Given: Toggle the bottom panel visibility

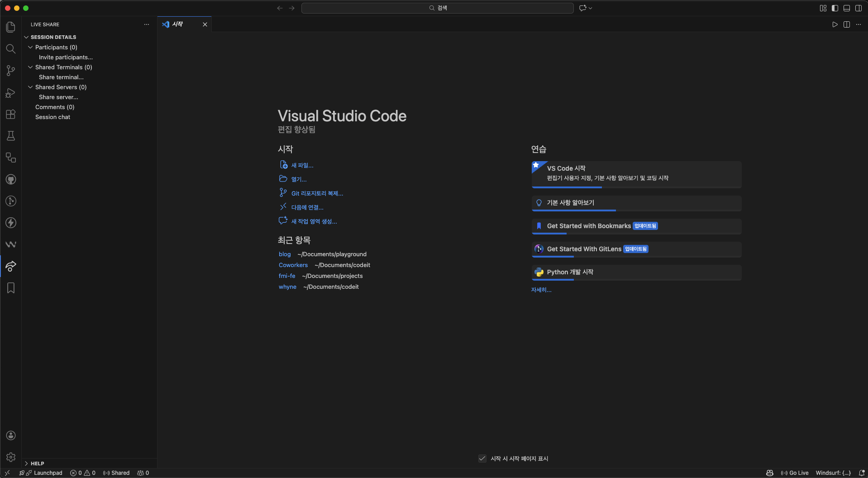Looking at the screenshot, I should point(847,8).
